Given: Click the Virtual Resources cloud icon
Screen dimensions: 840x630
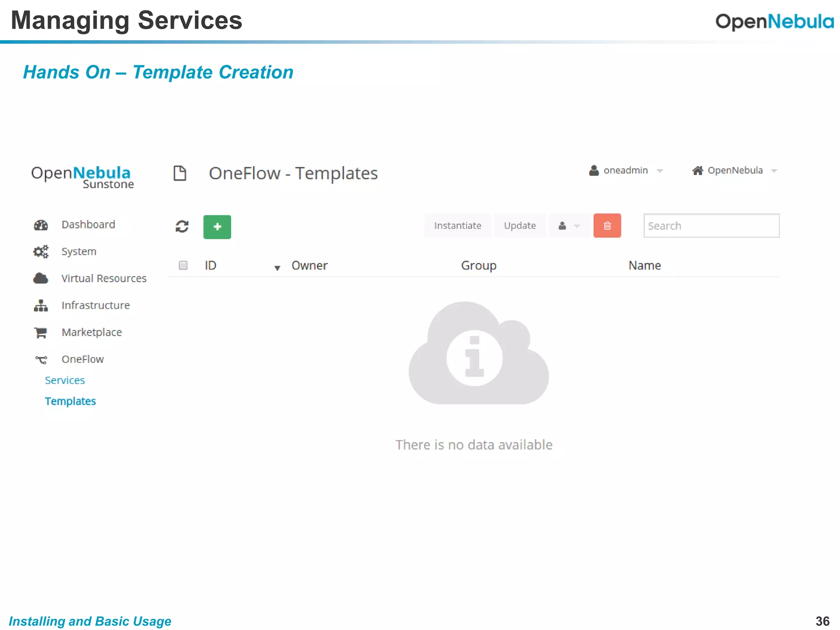Looking at the screenshot, I should 41,278.
